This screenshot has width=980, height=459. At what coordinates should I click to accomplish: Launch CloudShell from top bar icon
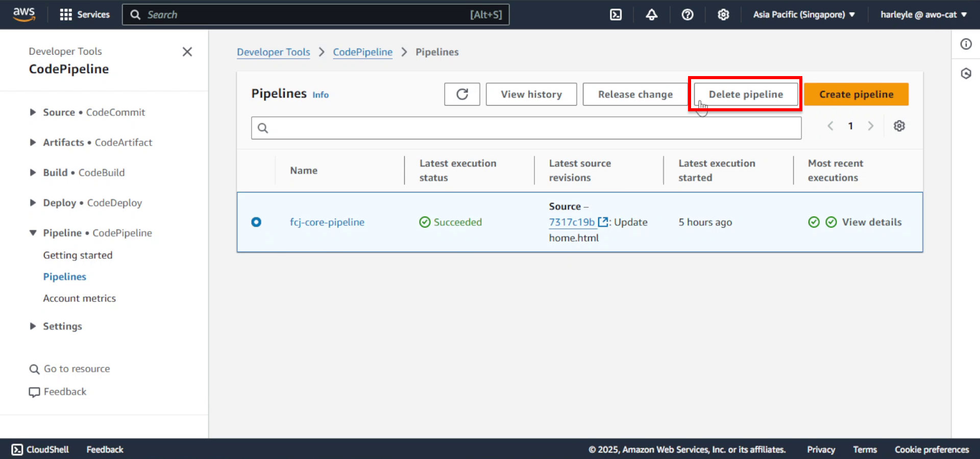pyautogui.click(x=616, y=14)
